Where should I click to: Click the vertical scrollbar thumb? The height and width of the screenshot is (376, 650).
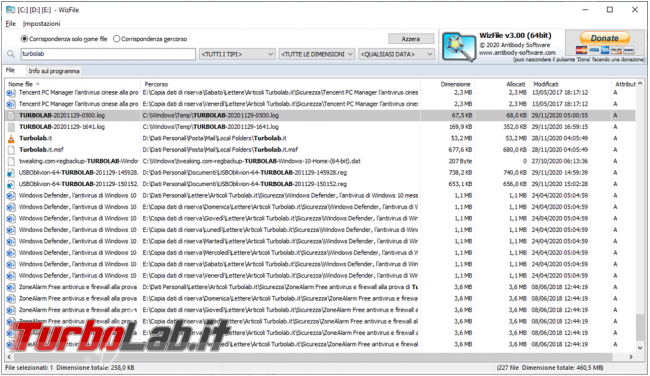coord(640,328)
